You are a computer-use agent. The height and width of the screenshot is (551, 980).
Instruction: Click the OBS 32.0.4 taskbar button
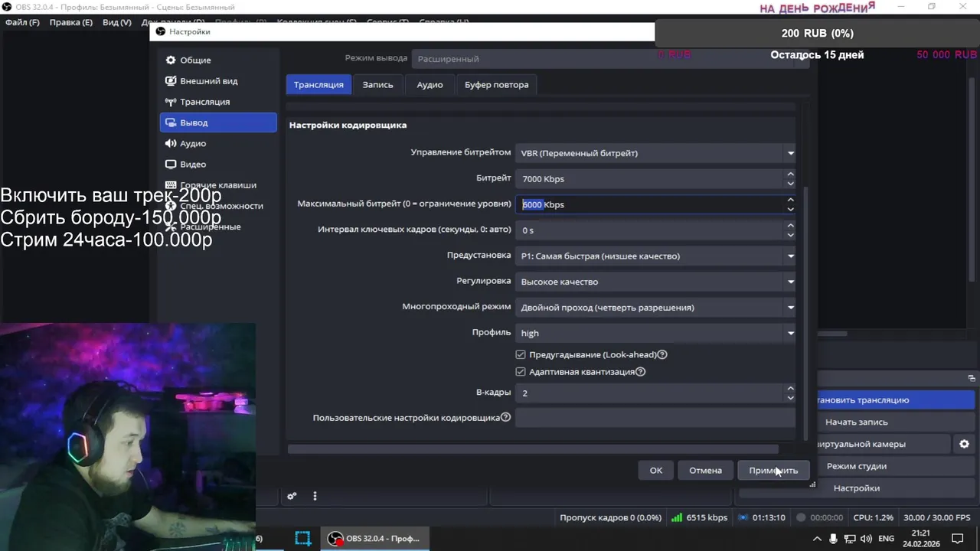374,538
